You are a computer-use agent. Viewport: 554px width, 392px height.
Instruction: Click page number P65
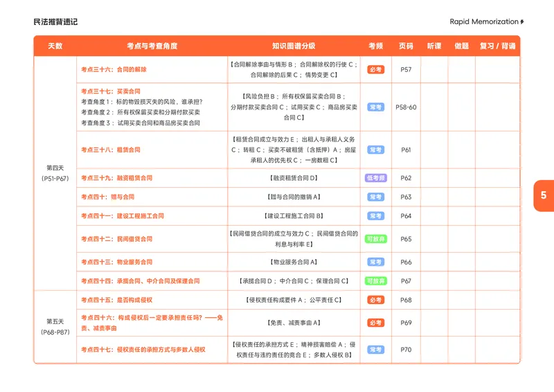pos(406,239)
